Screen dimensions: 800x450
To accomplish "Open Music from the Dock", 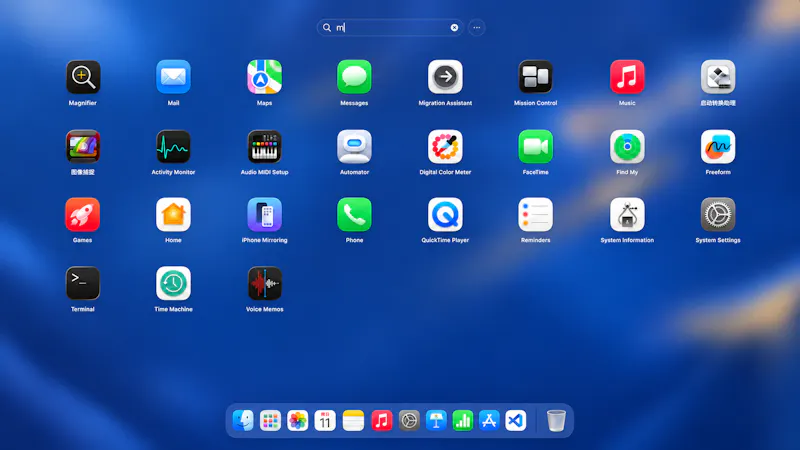I will (381, 420).
